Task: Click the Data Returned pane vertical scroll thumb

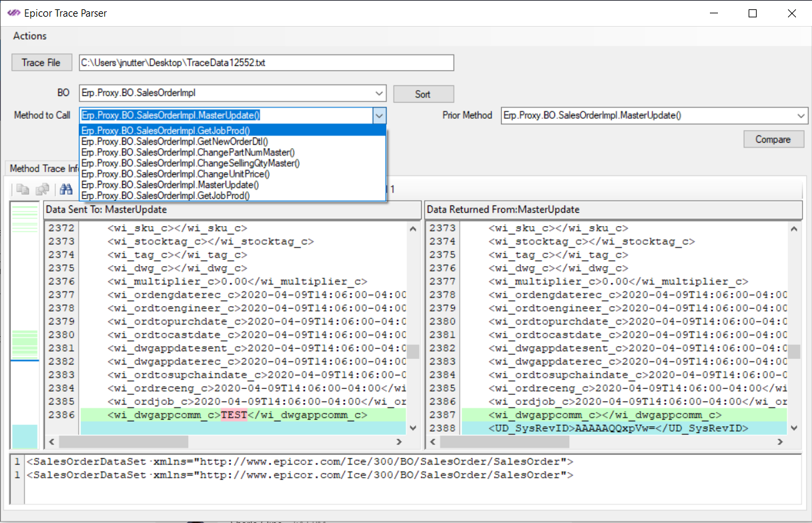Action: 795,352
